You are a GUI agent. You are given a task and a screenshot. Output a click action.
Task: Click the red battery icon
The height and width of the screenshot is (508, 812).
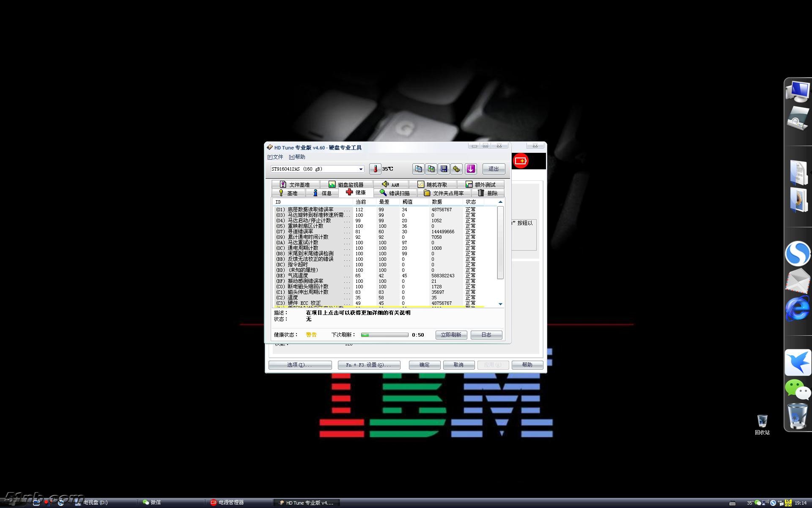click(521, 161)
